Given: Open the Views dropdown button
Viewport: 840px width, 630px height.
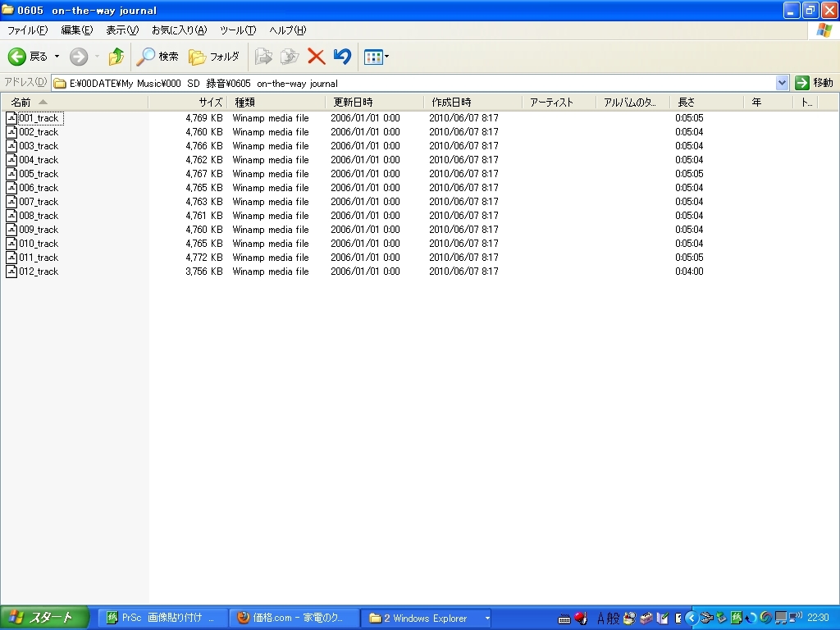Looking at the screenshot, I should click(377, 57).
